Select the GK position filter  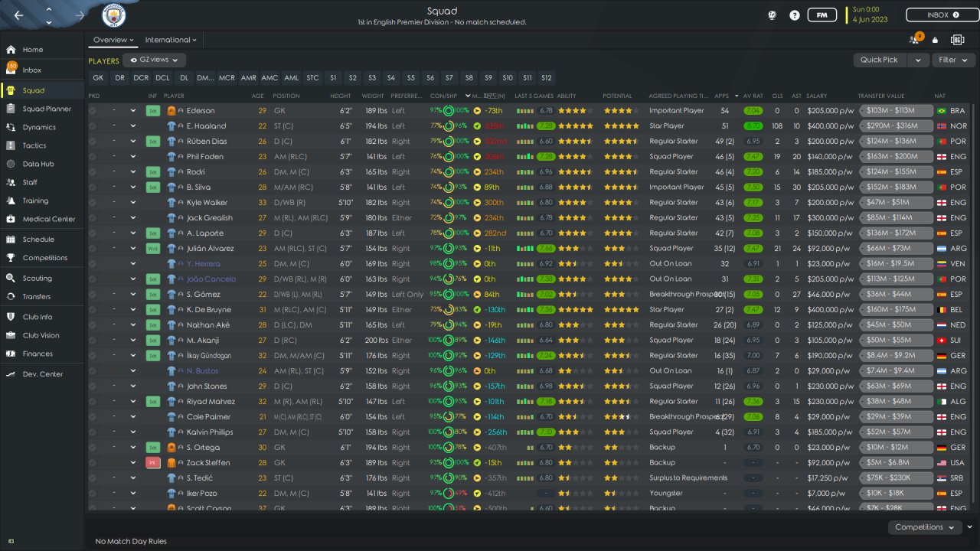click(98, 78)
